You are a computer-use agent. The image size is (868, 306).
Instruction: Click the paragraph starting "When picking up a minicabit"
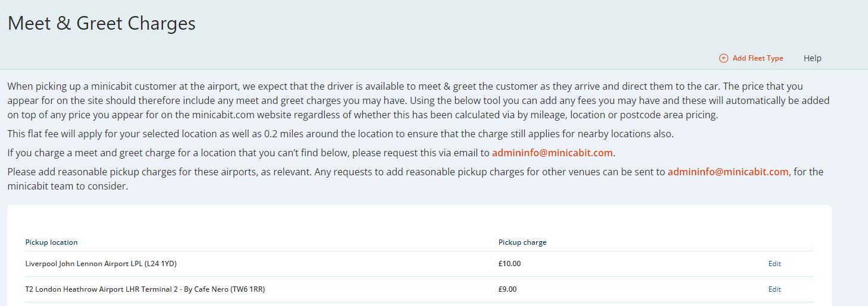tap(418, 100)
